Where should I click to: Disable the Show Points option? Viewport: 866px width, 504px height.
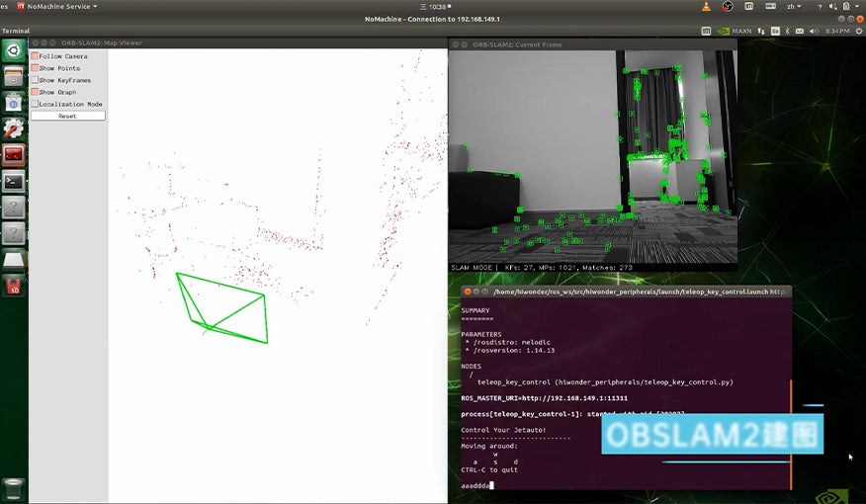click(x=35, y=68)
